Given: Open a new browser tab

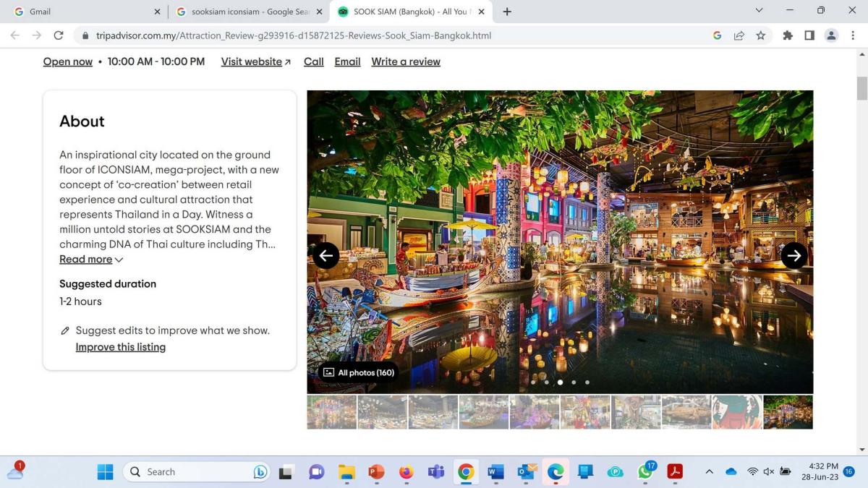Looking at the screenshot, I should [x=507, y=12].
